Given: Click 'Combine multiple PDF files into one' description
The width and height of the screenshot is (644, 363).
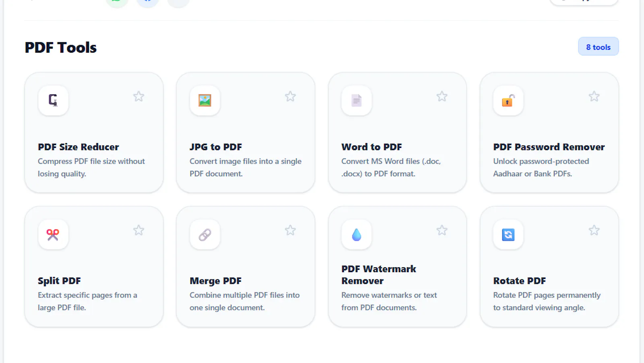Looking at the screenshot, I should click(245, 301).
